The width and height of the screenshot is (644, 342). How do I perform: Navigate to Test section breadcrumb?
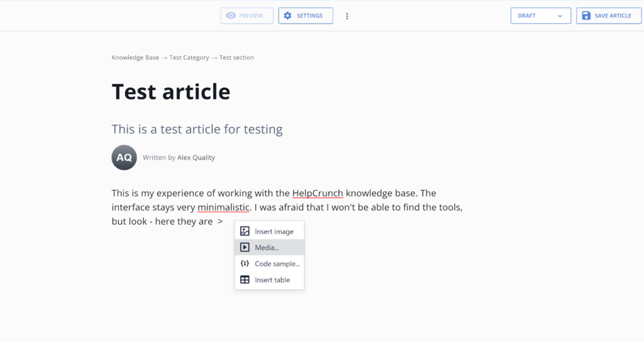pos(236,57)
